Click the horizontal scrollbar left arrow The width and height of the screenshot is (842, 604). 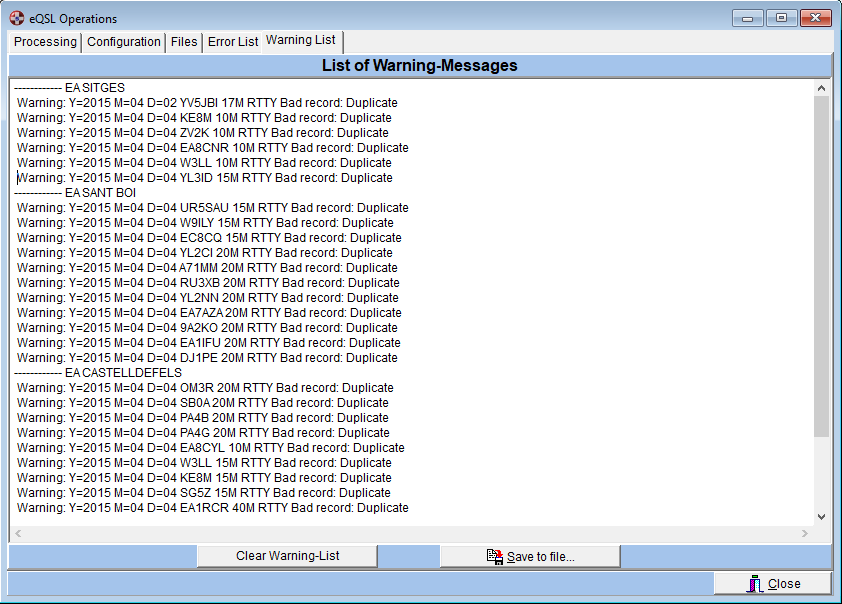(17, 534)
